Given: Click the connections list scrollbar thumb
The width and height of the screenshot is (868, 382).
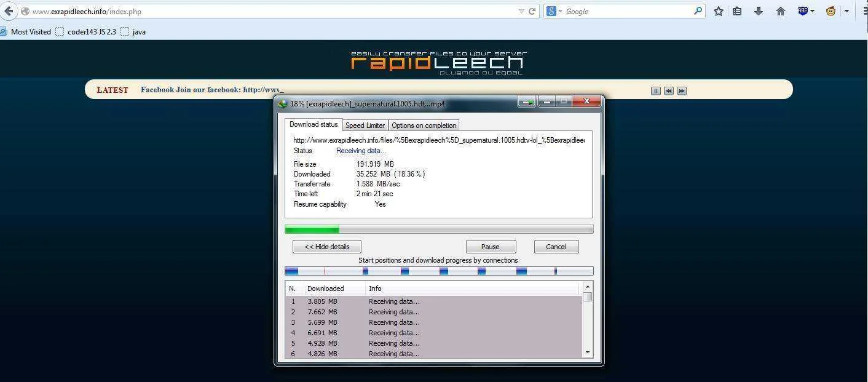Looking at the screenshot, I should pyautogui.click(x=588, y=297).
